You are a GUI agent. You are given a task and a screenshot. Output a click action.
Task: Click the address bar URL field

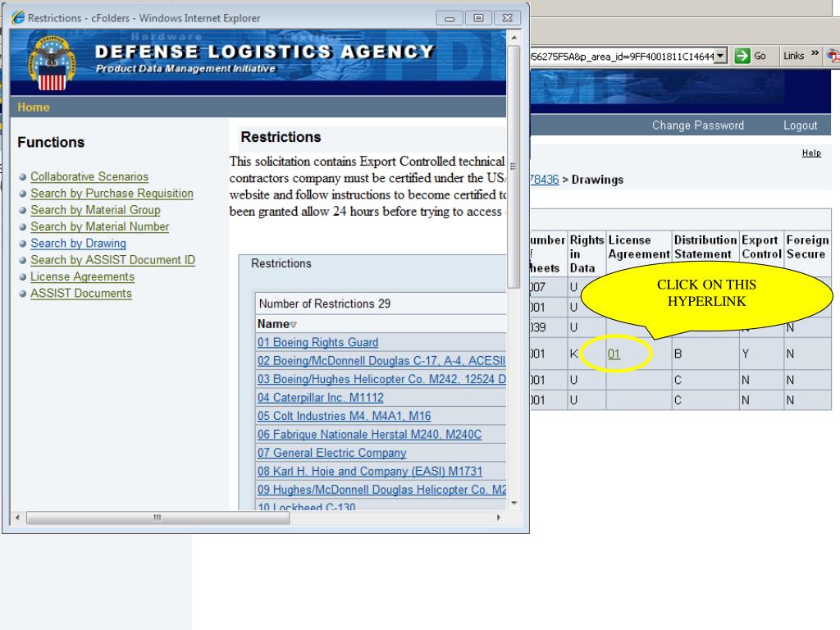[623, 57]
